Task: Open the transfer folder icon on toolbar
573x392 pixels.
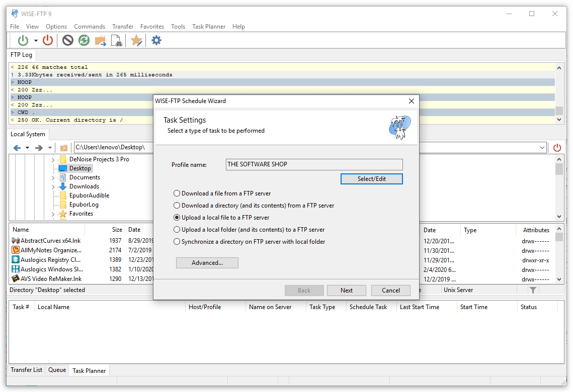Action: tap(100, 40)
